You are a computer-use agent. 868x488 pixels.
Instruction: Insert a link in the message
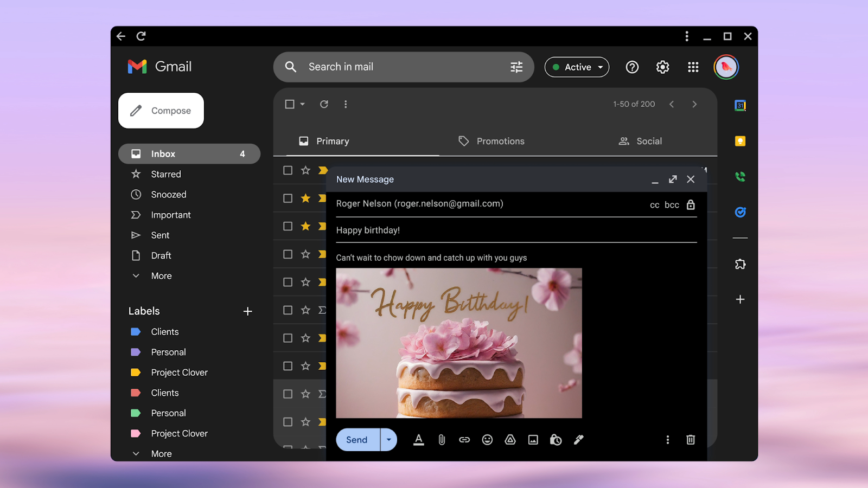click(x=464, y=440)
